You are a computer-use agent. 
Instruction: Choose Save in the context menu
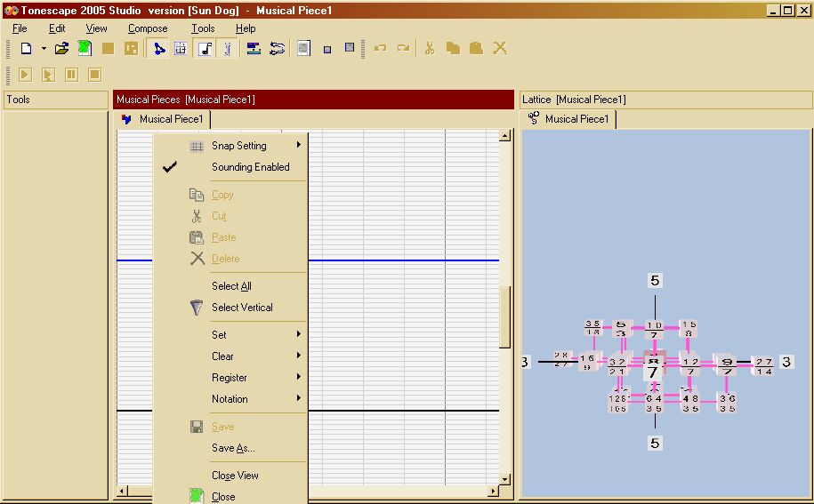click(230, 427)
